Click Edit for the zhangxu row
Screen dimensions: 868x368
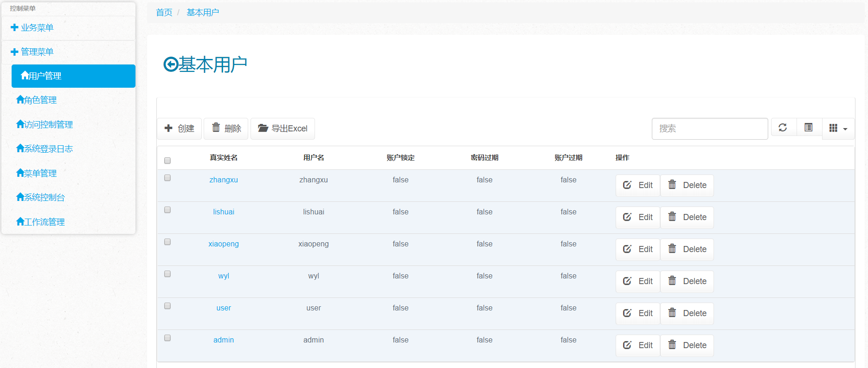(638, 186)
